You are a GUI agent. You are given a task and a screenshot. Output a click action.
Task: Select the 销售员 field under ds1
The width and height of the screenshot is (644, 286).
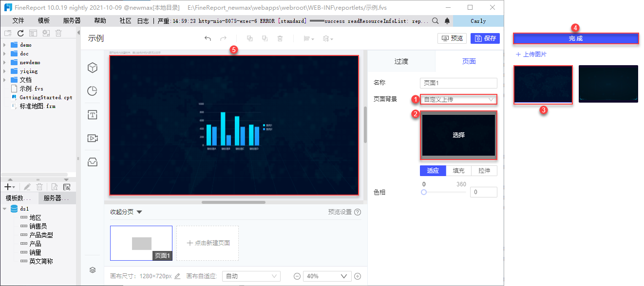click(x=38, y=226)
